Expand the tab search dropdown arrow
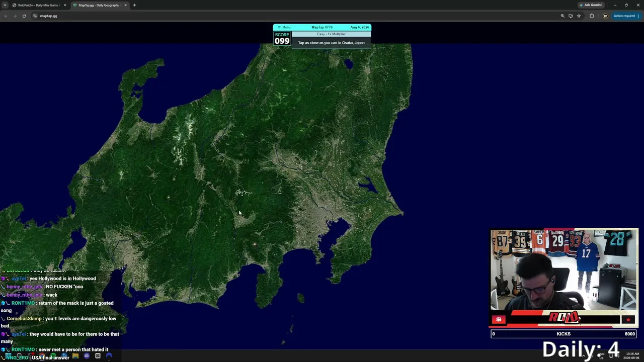Viewport: 644px width, 362px height. [x=5, y=5]
